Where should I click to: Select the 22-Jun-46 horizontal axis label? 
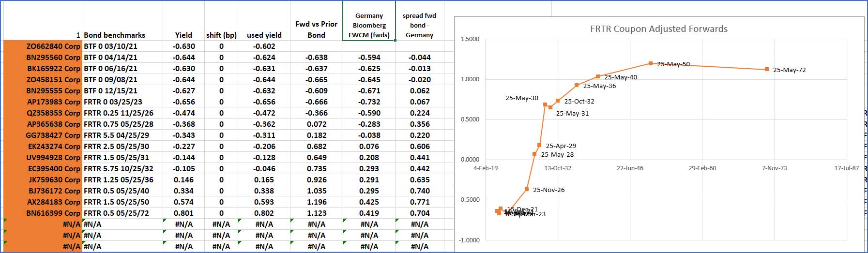coord(630,168)
